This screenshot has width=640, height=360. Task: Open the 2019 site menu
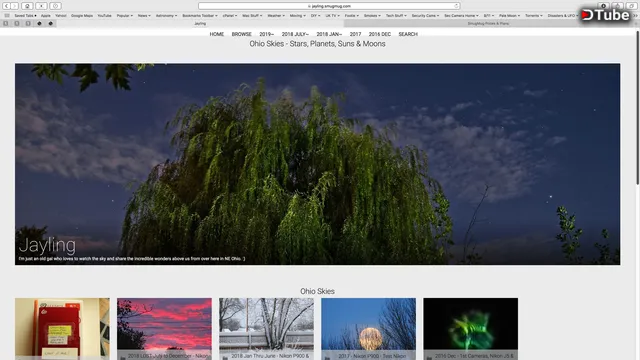tap(267, 34)
